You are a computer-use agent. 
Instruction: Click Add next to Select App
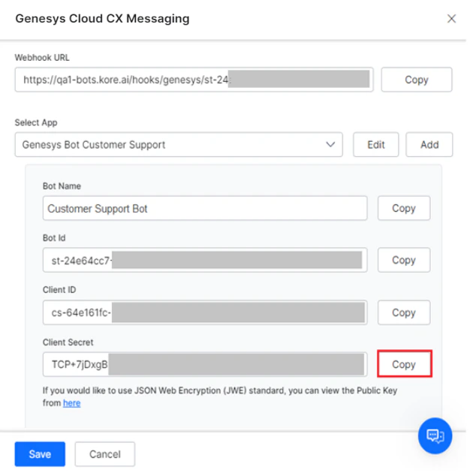pos(429,144)
